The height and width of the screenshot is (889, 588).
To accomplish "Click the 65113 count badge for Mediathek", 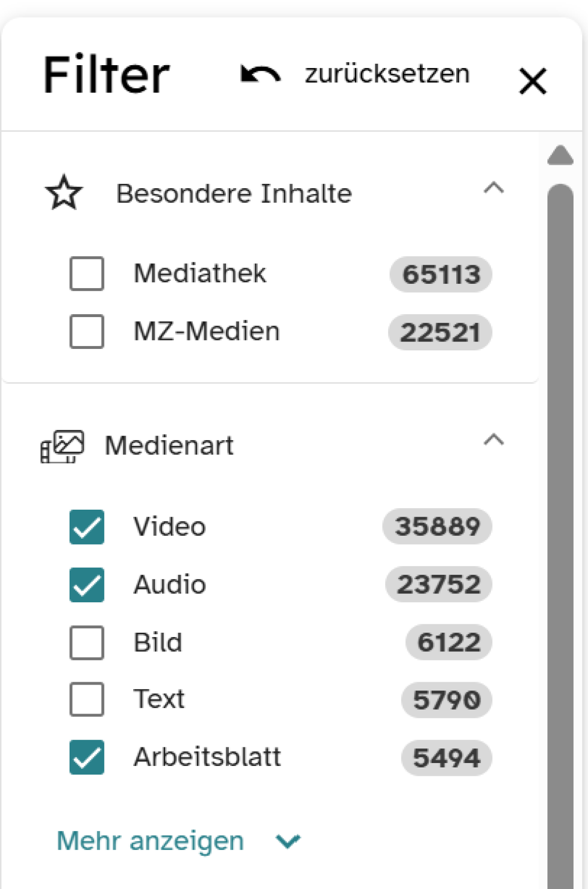I will point(441,274).
